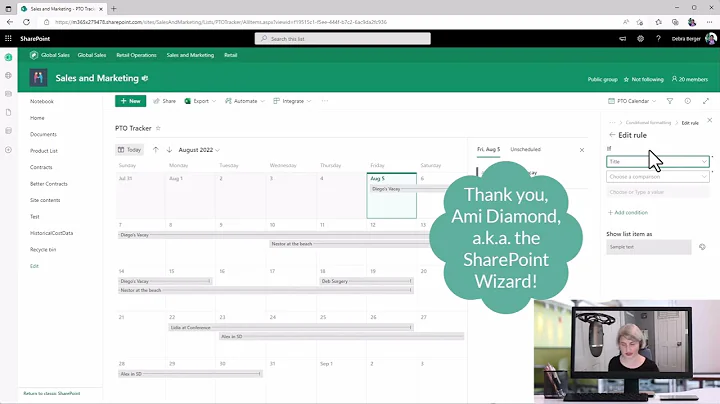Viewport: 720px width, 404px height.
Task: Open the settings gear in the header
Action: coord(640,39)
